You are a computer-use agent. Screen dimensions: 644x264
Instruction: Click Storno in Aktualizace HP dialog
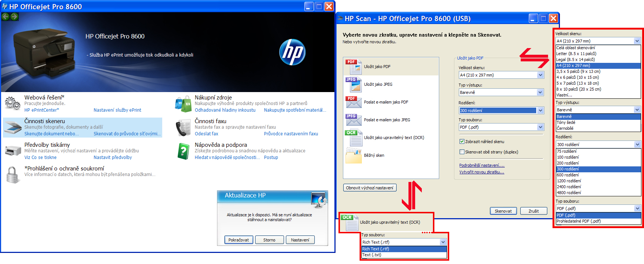click(269, 240)
